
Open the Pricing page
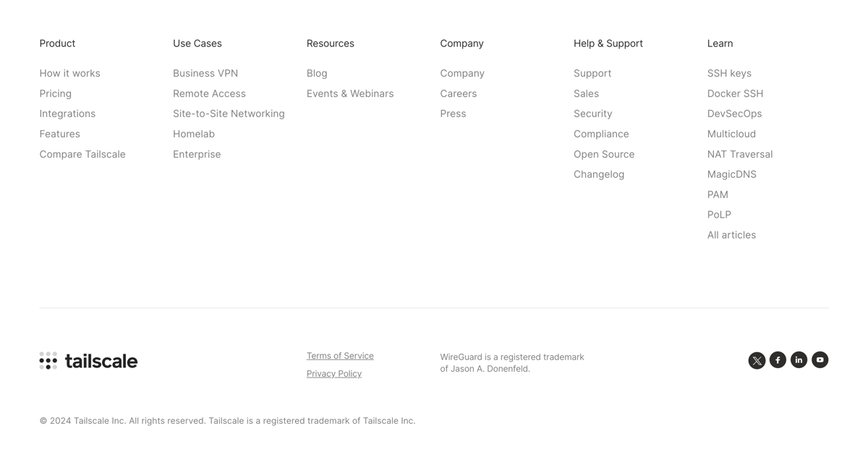(x=55, y=93)
